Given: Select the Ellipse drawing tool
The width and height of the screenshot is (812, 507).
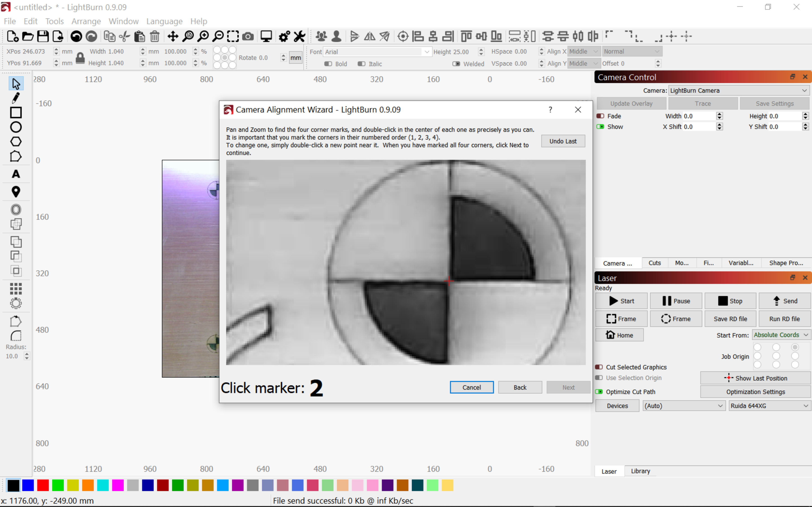Looking at the screenshot, I should click(15, 127).
